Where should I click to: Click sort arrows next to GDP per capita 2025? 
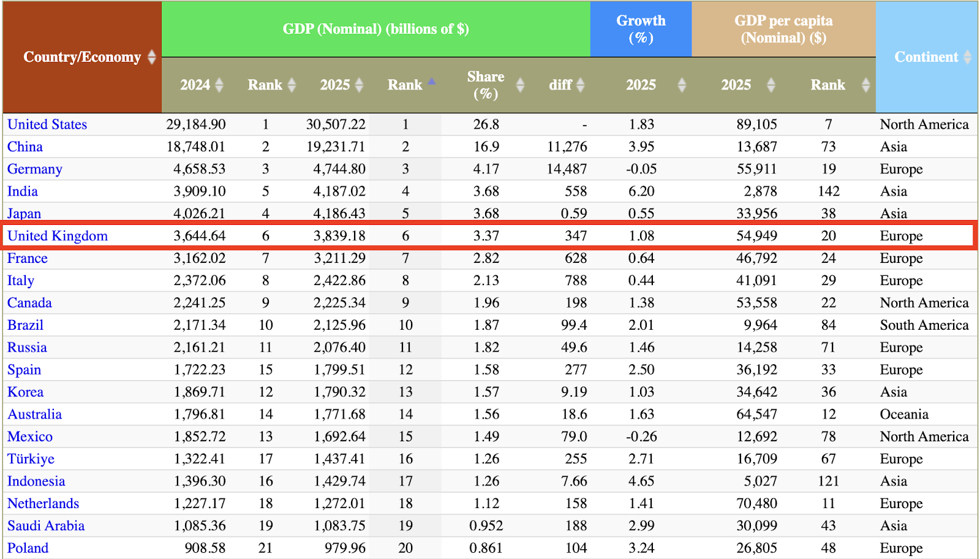click(771, 85)
